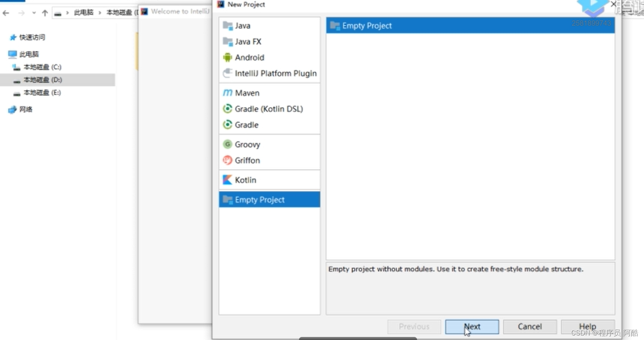Click IntelliJ logo in Welcome window title
This screenshot has height=340, width=644.
144,12
